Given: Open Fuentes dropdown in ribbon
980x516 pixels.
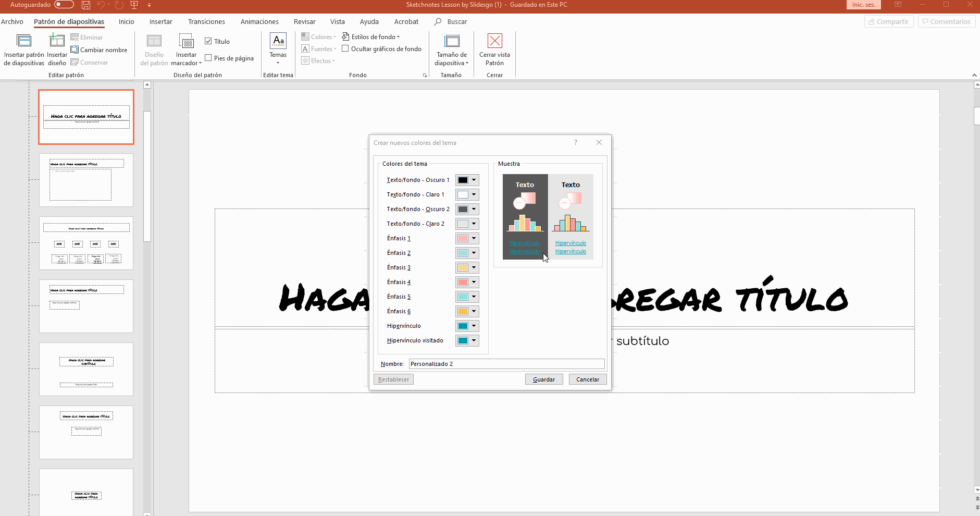Looking at the screenshot, I should coord(319,49).
